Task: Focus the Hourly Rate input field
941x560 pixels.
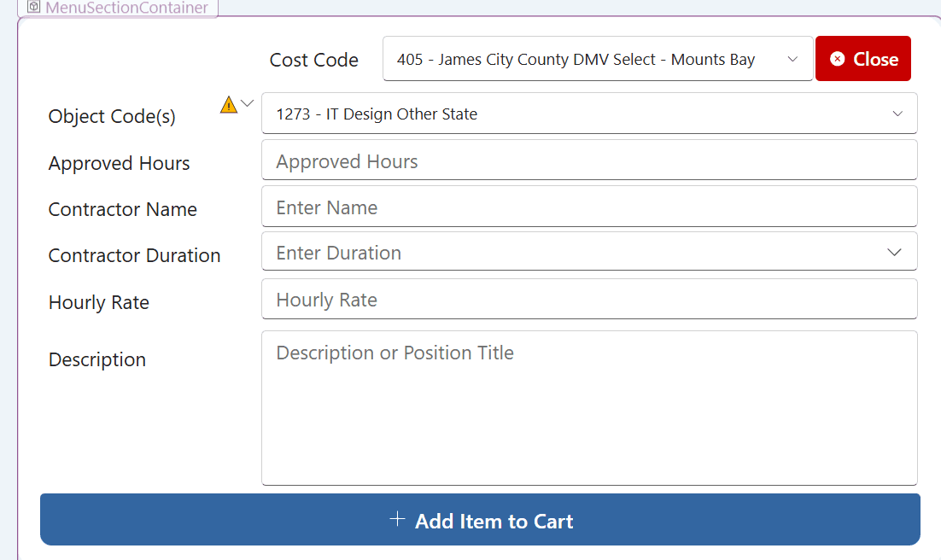Action: (589, 299)
